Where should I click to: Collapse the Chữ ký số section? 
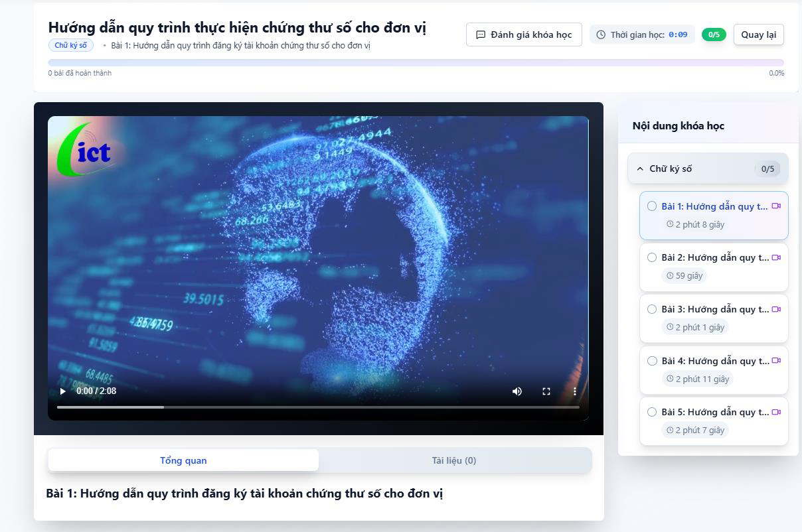click(708, 168)
